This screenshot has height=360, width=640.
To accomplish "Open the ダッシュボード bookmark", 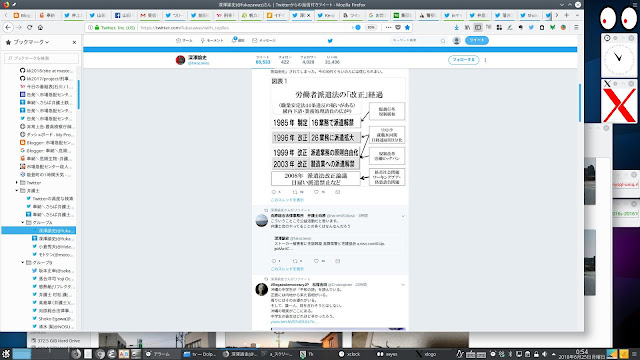I will (x=46, y=135).
